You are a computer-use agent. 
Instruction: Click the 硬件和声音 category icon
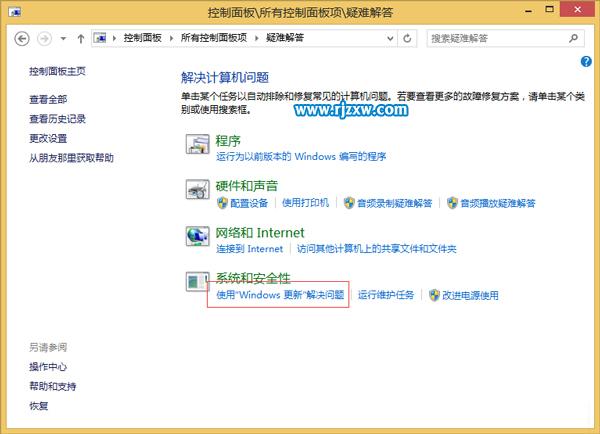tap(197, 189)
